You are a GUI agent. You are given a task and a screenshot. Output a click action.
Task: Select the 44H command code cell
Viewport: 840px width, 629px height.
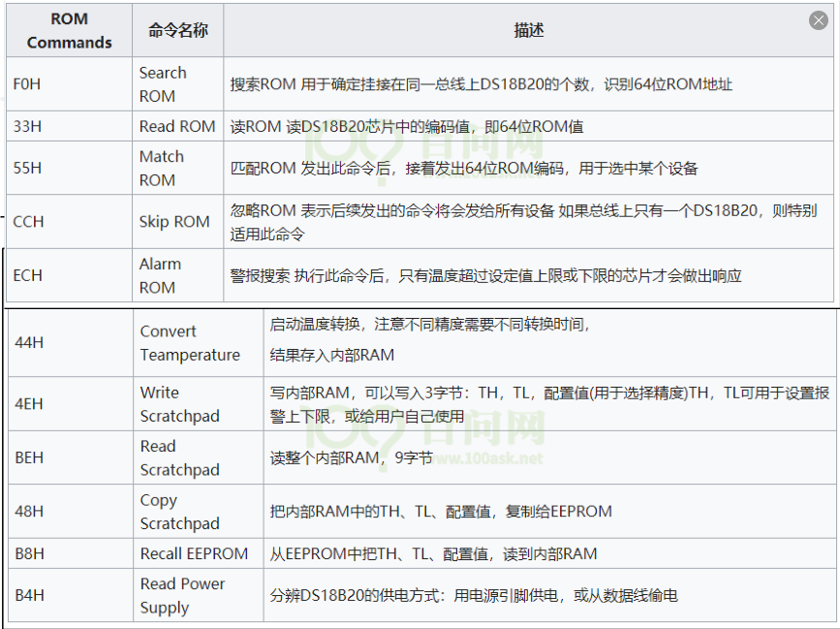tap(30, 342)
